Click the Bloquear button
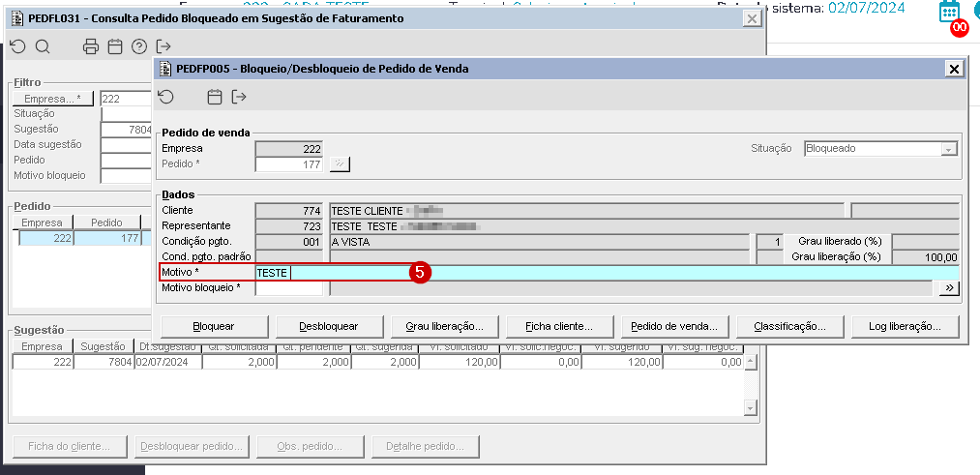This screenshot has height=475, width=980. 215,326
